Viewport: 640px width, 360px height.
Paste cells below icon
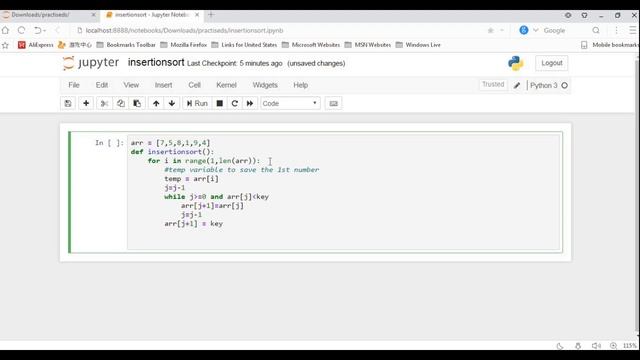[x=137, y=104]
